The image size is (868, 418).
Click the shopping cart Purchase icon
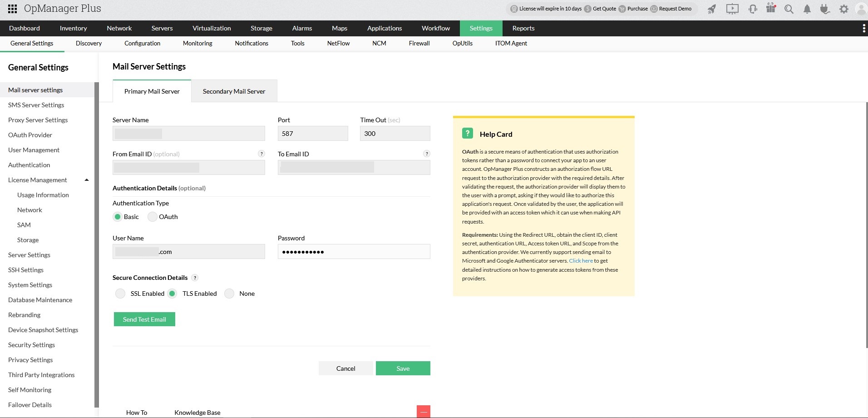click(x=622, y=9)
